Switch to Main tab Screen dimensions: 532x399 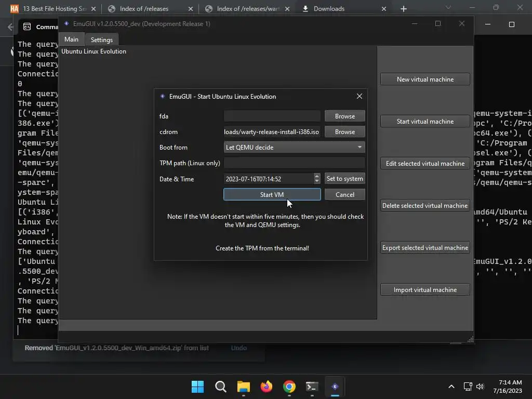coord(71,39)
